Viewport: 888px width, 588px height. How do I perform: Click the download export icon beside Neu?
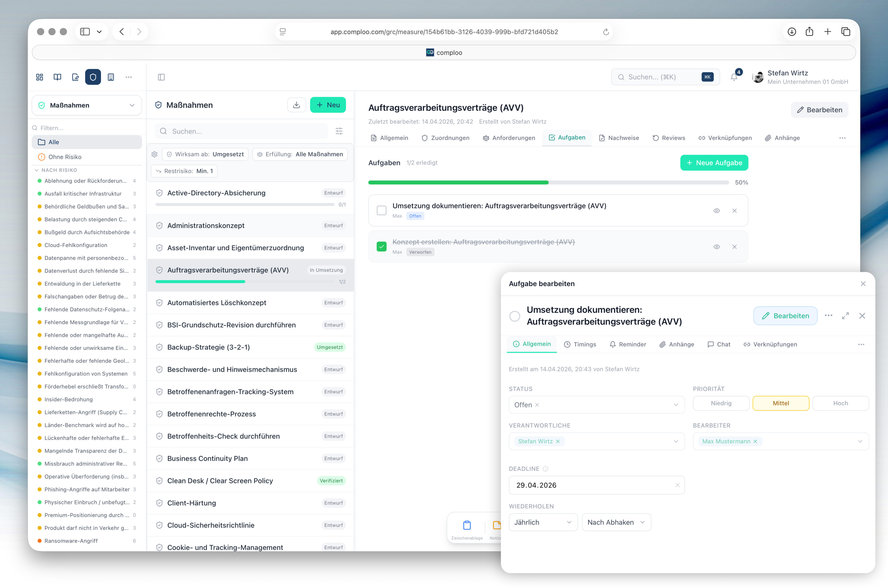297,105
